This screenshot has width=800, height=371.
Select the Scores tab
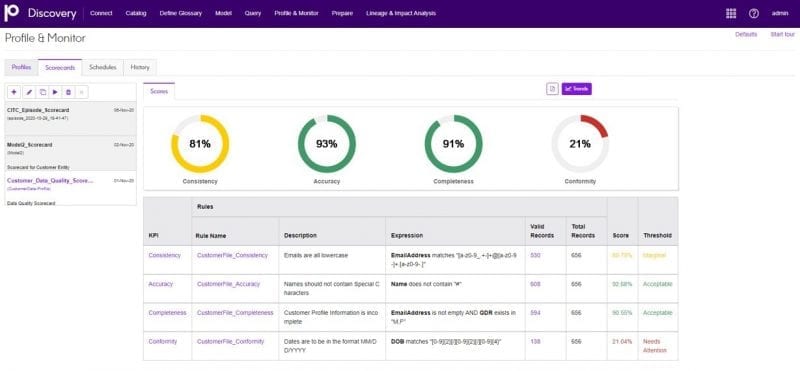tap(159, 91)
